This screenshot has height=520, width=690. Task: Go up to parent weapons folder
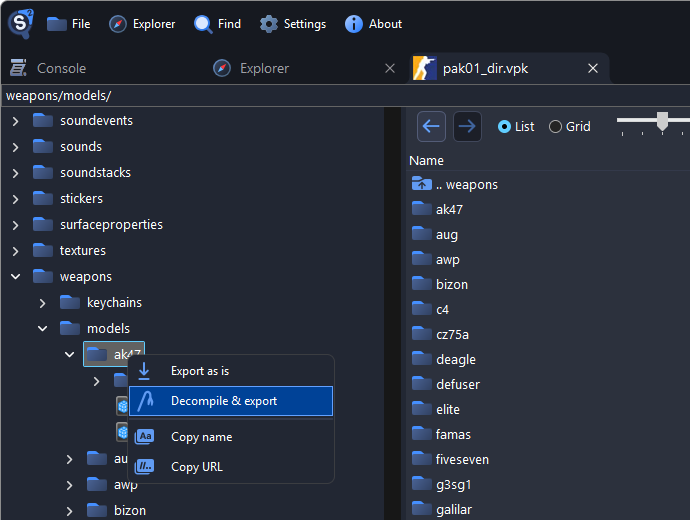455,184
